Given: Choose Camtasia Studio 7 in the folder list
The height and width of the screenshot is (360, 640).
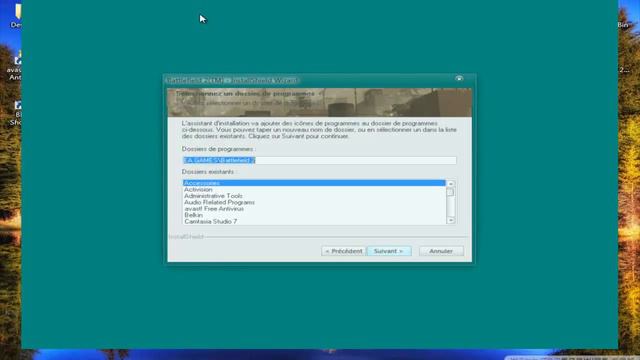Looking at the screenshot, I should pyautogui.click(x=314, y=221).
